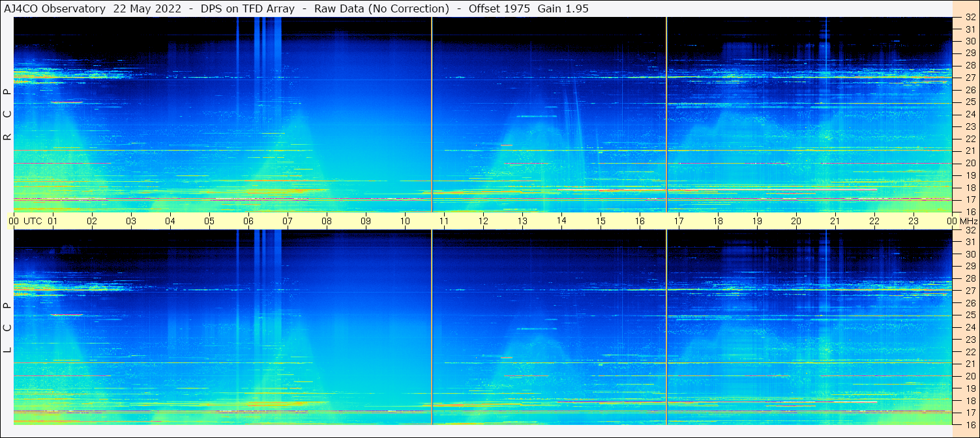Viewport: 980px width, 438px height.
Task: Click LCP green vertical marker near 10:40 UTC
Action: tap(432, 327)
